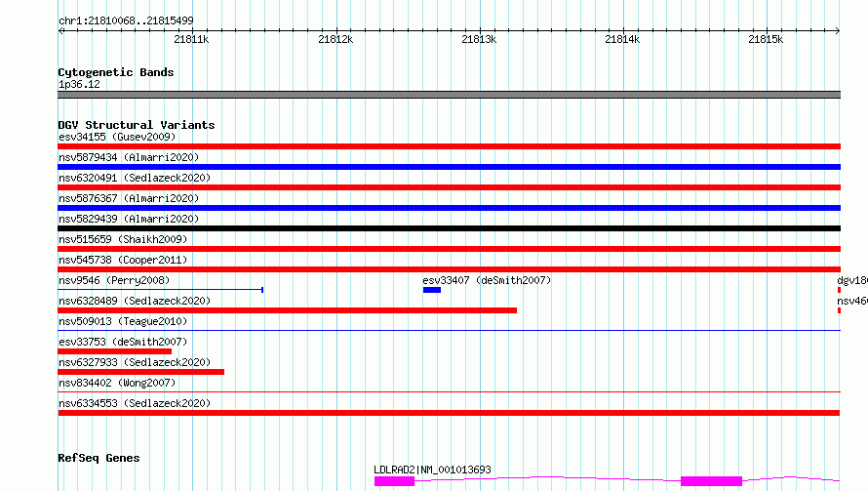Click the RefSeq Genes track title

99,458
